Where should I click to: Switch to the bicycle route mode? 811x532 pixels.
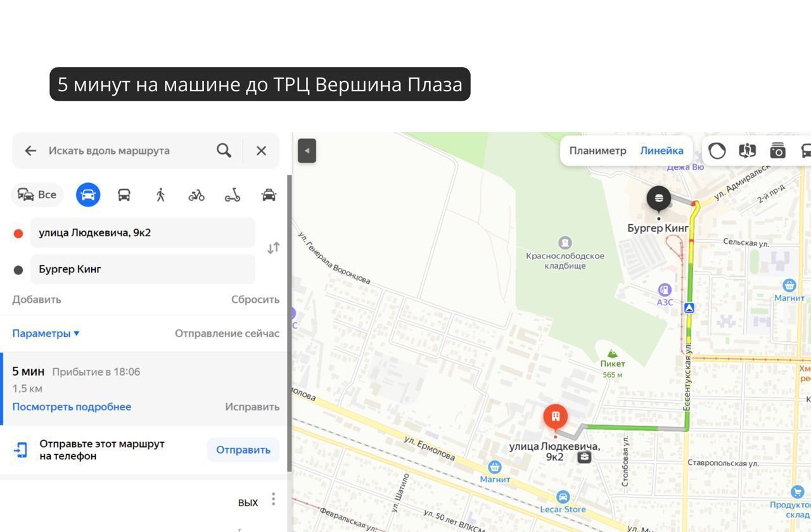point(196,195)
